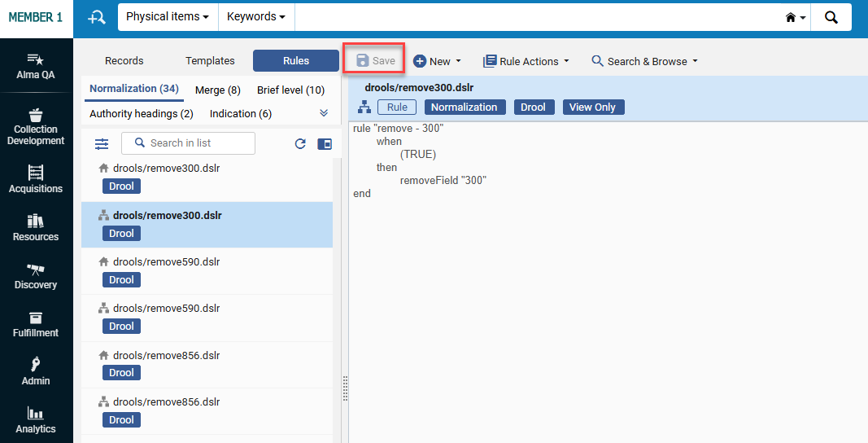Switch to the Templates tab
868x443 pixels.
click(210, 61)
